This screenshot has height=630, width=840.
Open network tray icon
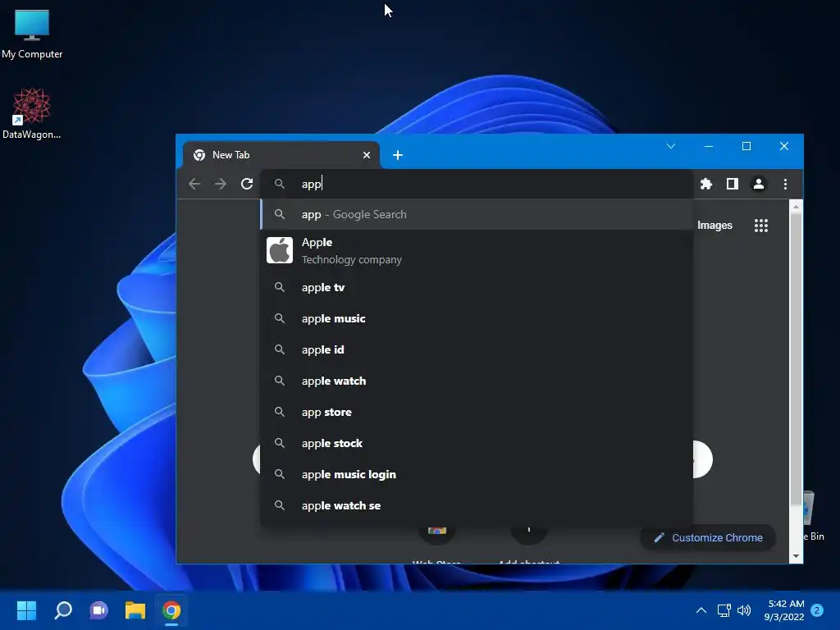coord(724,610)
